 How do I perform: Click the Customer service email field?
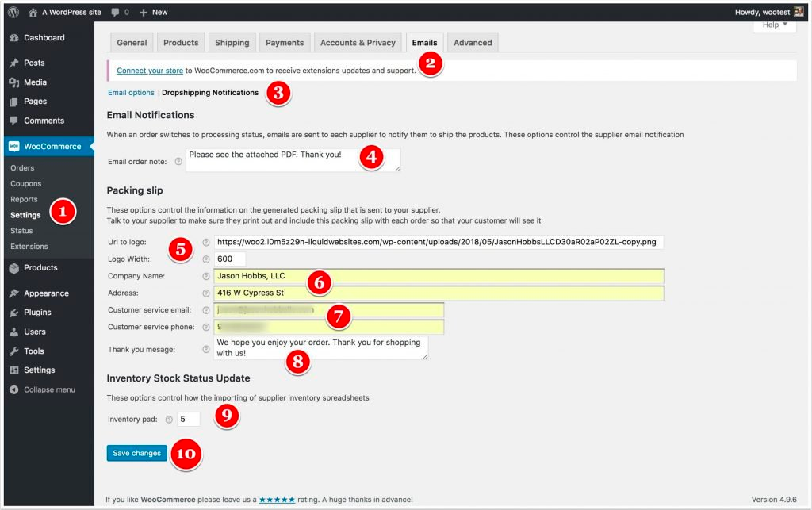(x=329, y=310)
